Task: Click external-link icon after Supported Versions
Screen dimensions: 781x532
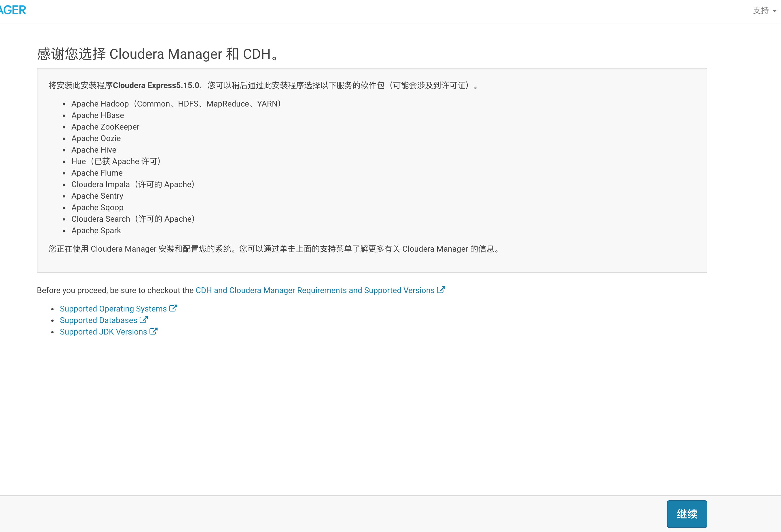Action: (441, 290)
